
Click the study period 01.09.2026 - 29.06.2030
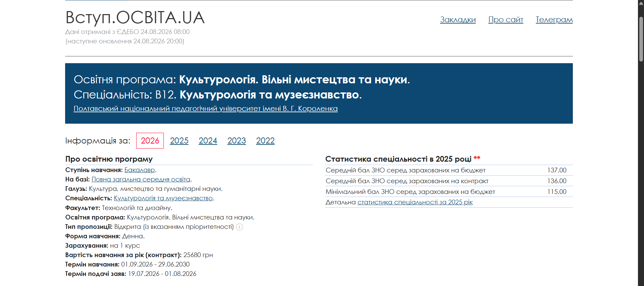[x=155, y=264]
